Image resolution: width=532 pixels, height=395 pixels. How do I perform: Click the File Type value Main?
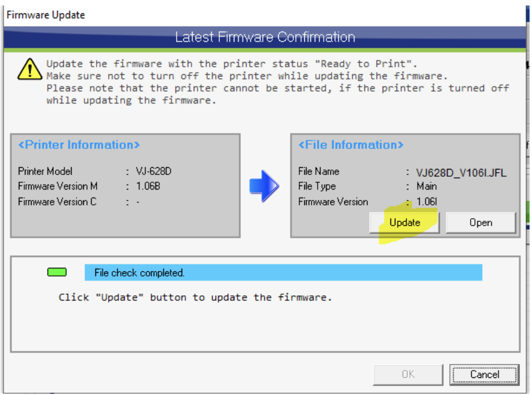[x=426, y=187]
